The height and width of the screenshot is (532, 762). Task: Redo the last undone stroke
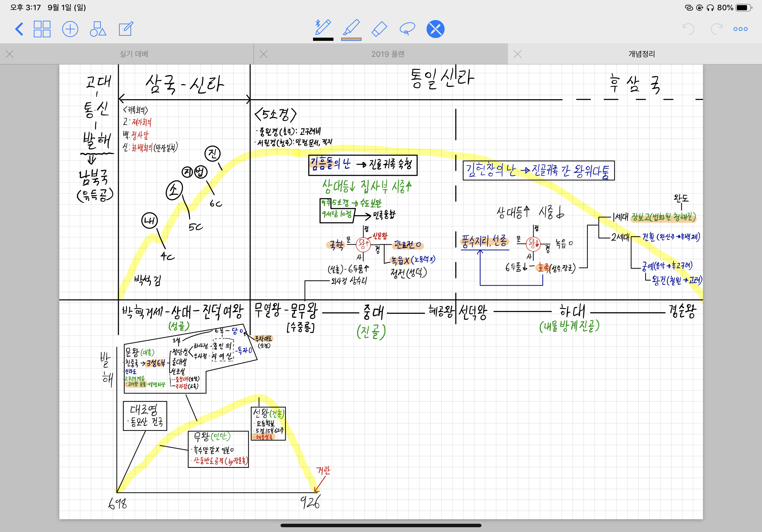716,29
